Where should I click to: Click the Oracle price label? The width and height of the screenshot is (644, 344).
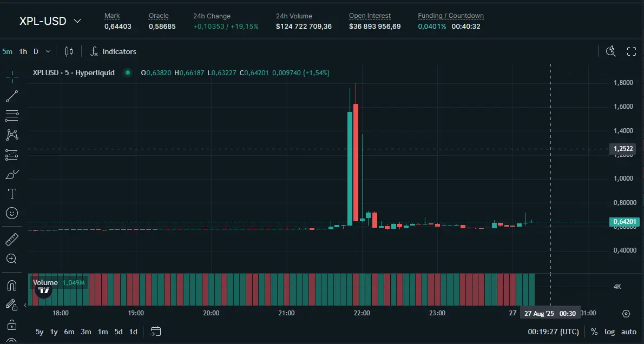click(x=159, y=16)
